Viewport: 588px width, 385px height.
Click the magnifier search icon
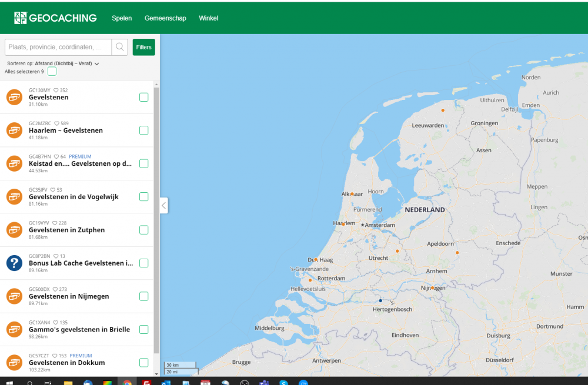pos(120,47)
